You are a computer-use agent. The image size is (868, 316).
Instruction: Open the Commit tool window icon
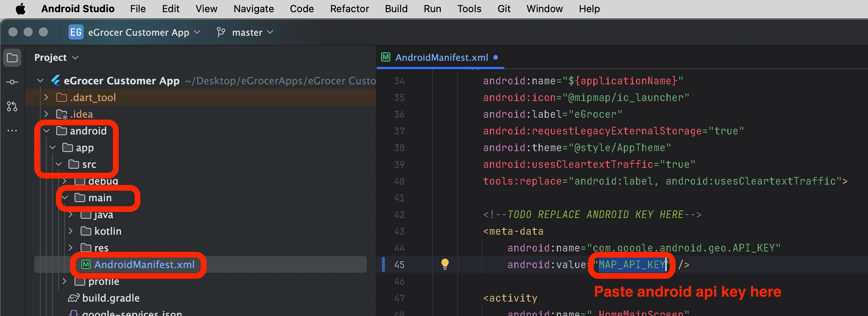12,82
